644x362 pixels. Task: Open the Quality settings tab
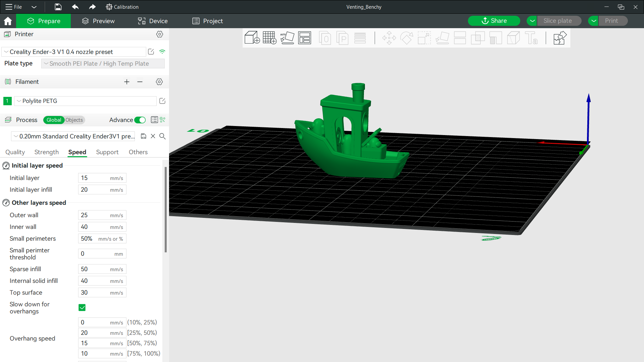[15, 152]
